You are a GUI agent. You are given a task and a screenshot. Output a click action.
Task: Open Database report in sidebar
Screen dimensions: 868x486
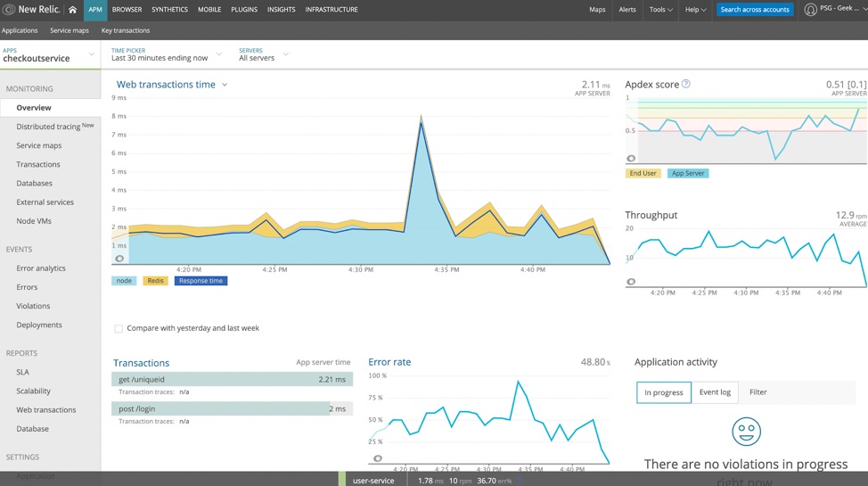point(32,428)
